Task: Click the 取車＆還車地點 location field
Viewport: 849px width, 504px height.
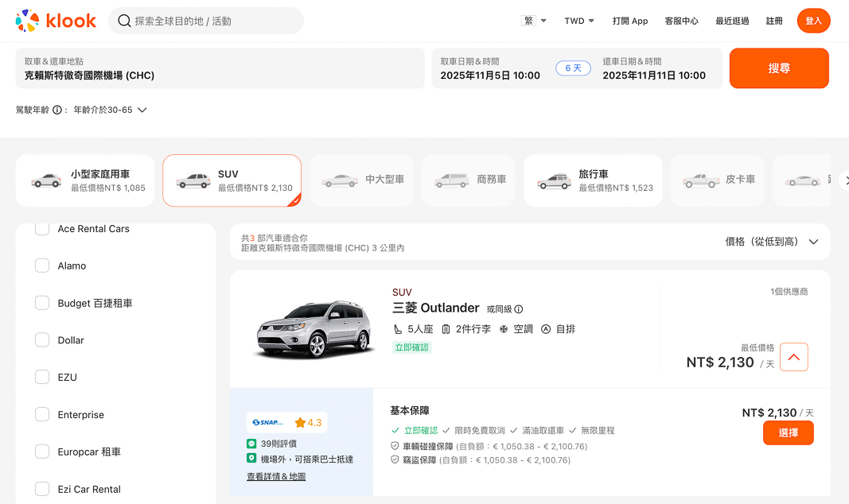Action: (x=220, y=68)
